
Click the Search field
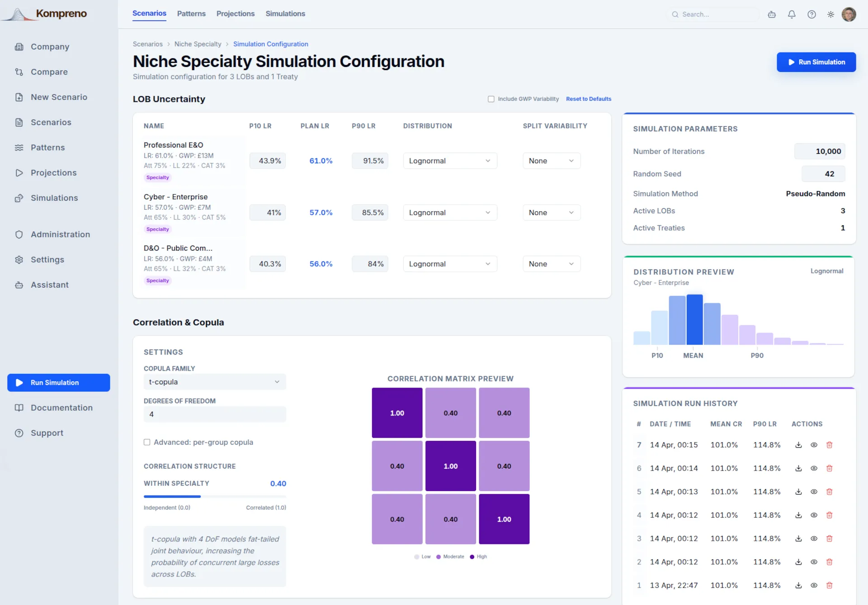(713, 14)
